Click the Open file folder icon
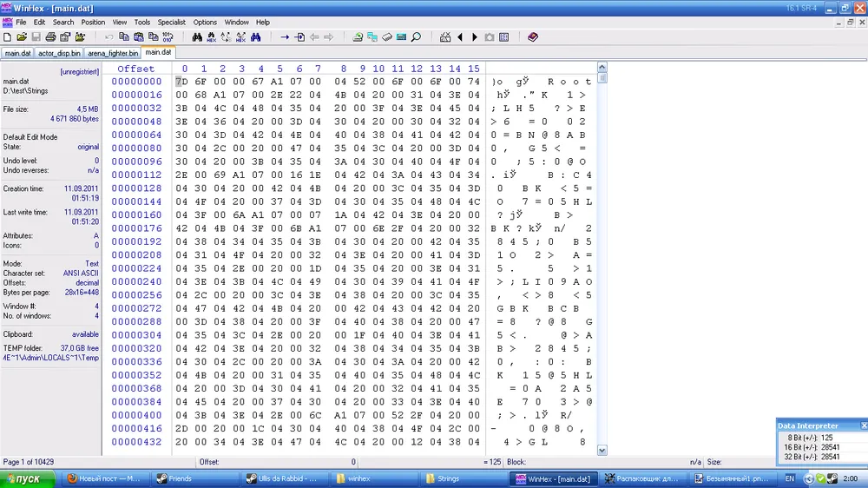This screenshot has height=488, width=868. point(21,37)
